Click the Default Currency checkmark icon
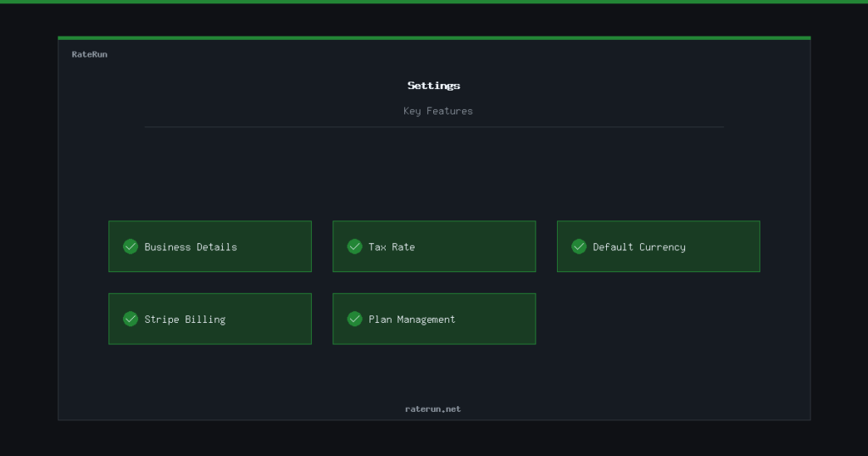The image size is (868, 456). tap(579, 247)
